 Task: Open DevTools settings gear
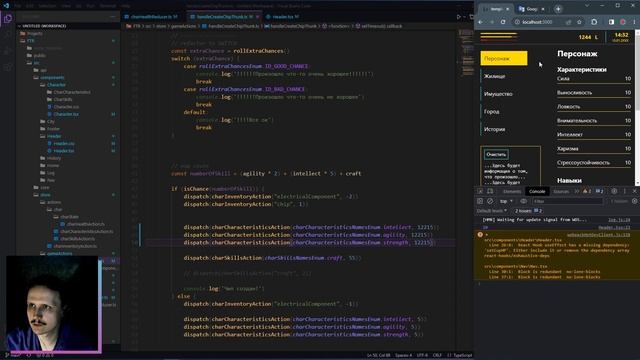(614, 191)
